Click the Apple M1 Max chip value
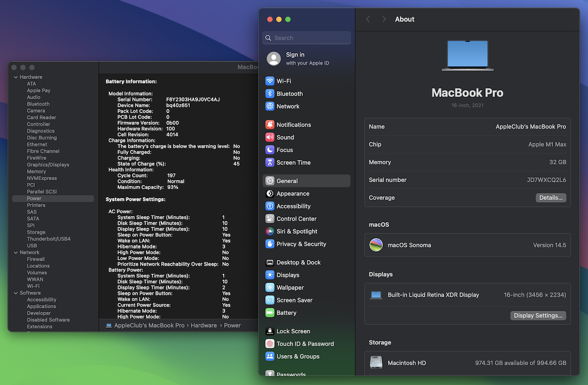This screenshot has height=385, width=588. tap(547, 144)
